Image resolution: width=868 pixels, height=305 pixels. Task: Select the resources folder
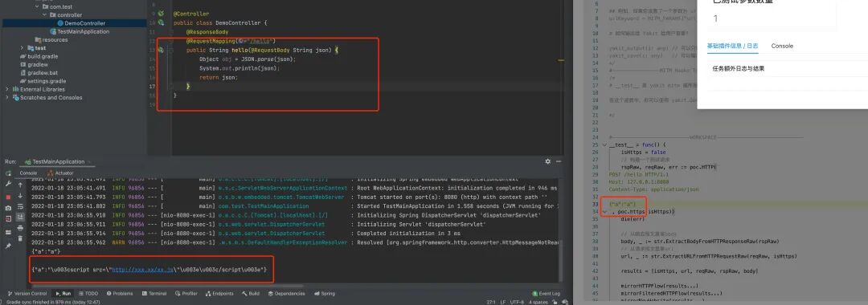(x=51, y=40)
